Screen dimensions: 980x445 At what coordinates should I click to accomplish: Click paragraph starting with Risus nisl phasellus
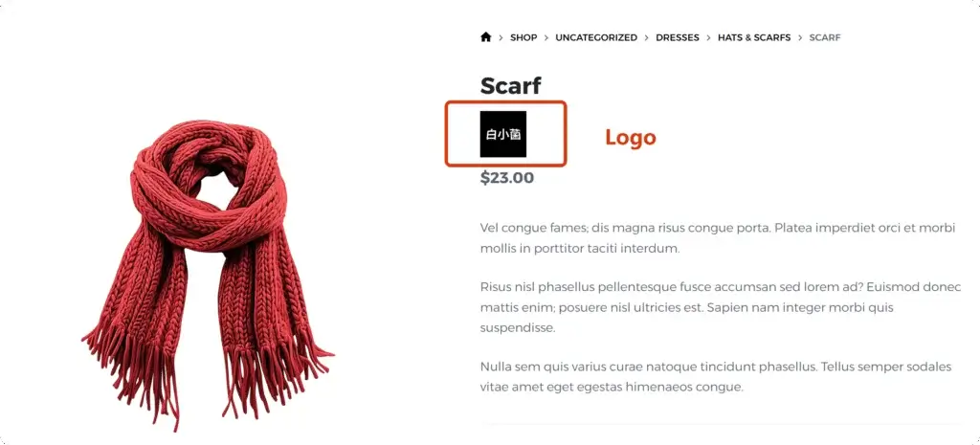point(720,307)
